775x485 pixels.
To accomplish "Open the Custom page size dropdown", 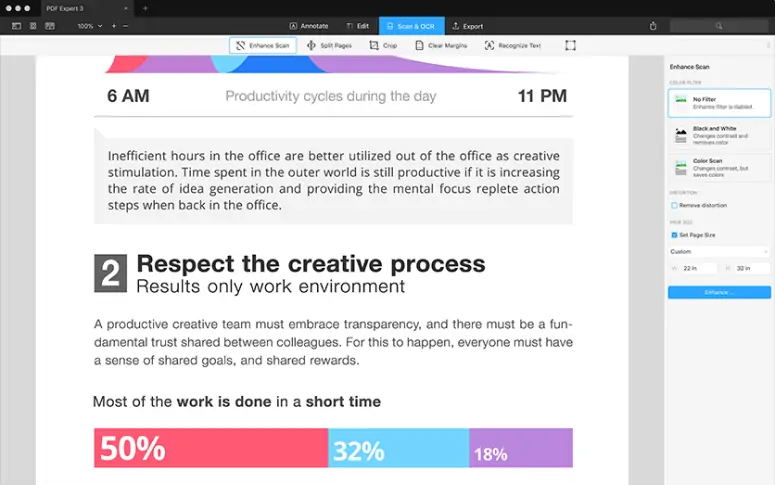I will (x=719, y=251).
